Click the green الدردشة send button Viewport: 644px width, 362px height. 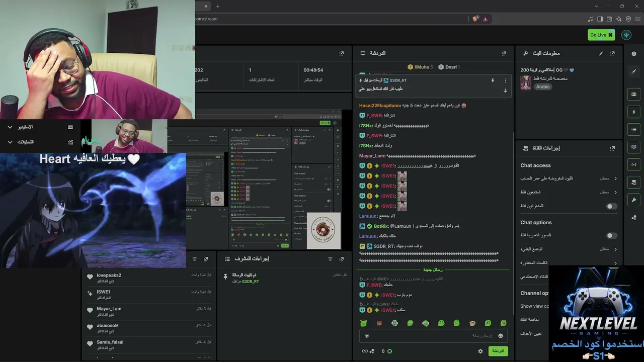(498, 351)
